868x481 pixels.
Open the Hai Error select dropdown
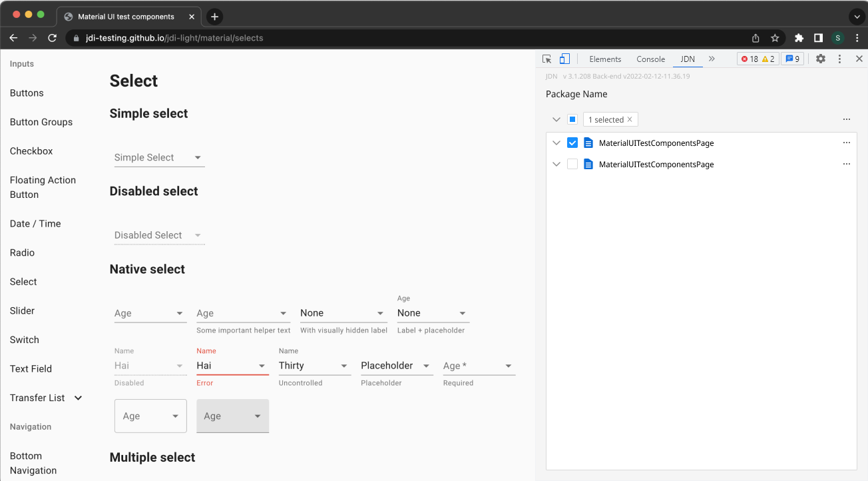pos(232,365)
